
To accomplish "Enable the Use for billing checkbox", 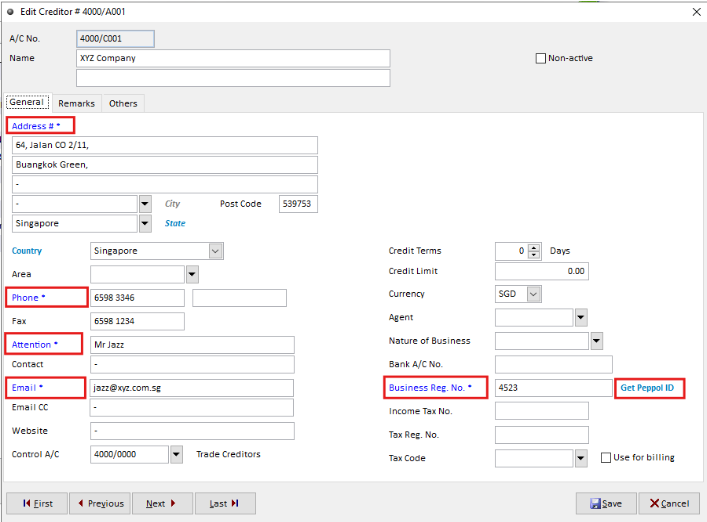I will tap(606, 458).
